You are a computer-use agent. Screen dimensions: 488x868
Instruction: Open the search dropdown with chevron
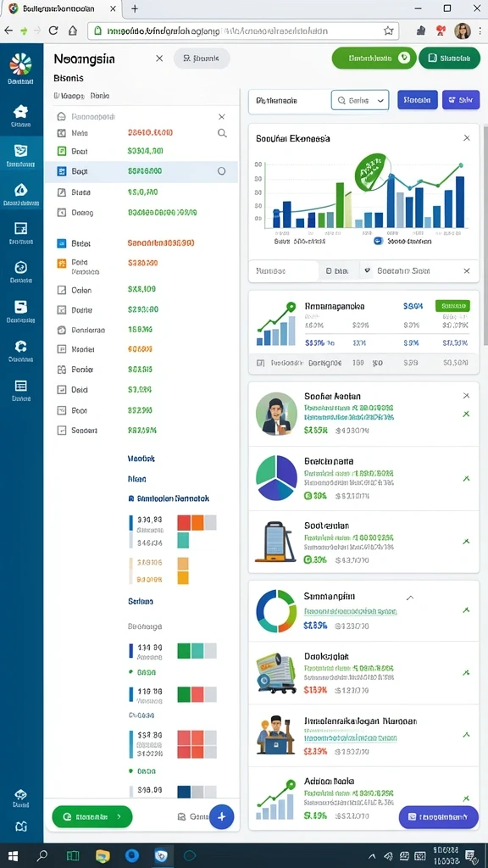coord(359,101)
